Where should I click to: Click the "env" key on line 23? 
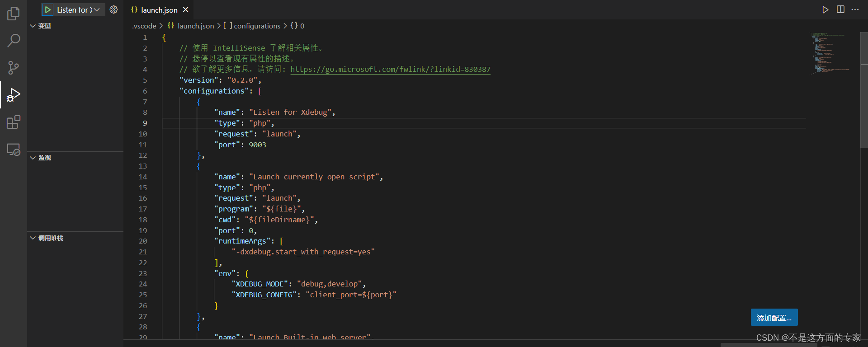[x=225, y=273]
